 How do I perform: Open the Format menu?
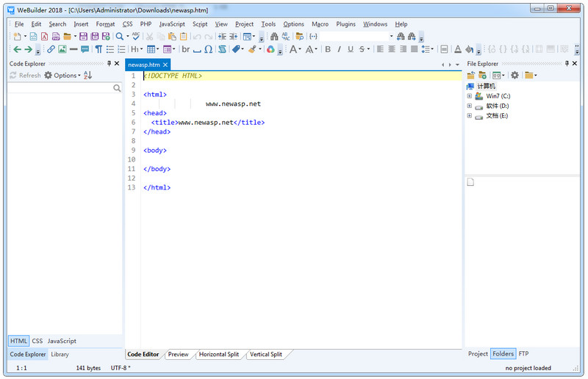pos(105,24)
